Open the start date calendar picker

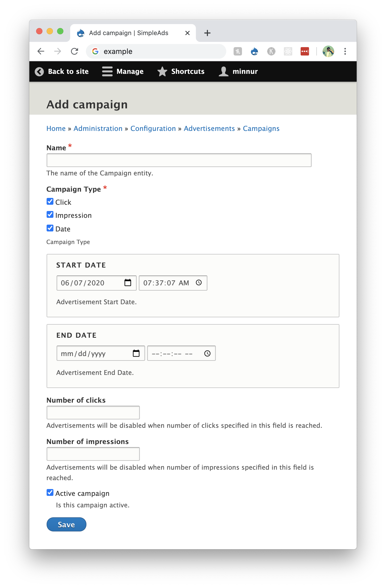tap(128, 283)
